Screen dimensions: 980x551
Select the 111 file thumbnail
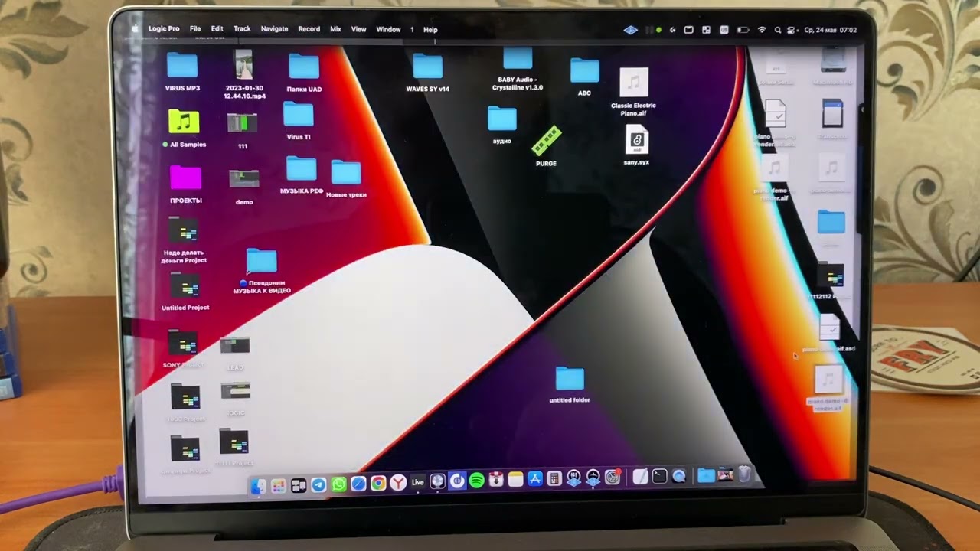[243, 131]
